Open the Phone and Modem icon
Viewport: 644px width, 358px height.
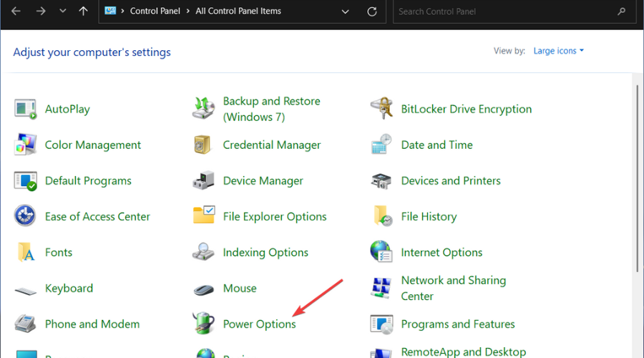click(x=26, y=324)
